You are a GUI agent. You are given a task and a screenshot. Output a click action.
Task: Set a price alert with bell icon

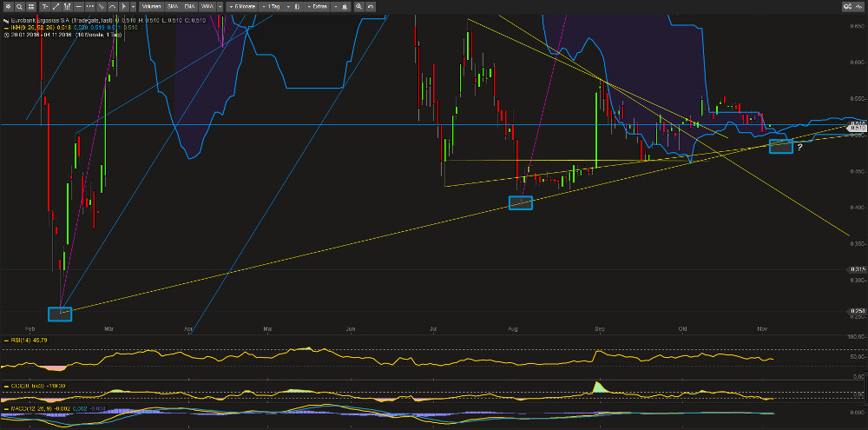[345, 7]
